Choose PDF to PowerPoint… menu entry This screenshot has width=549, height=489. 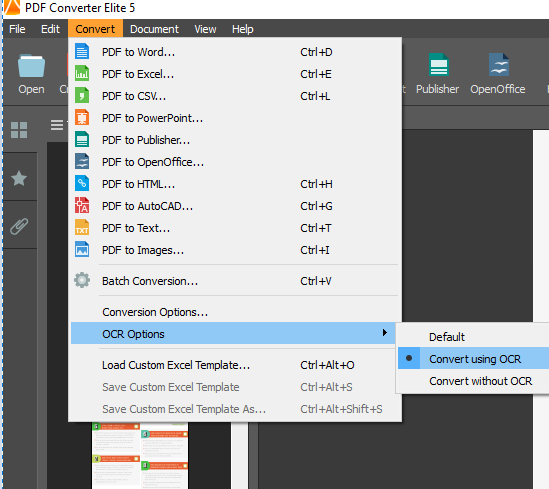[235, 118]
